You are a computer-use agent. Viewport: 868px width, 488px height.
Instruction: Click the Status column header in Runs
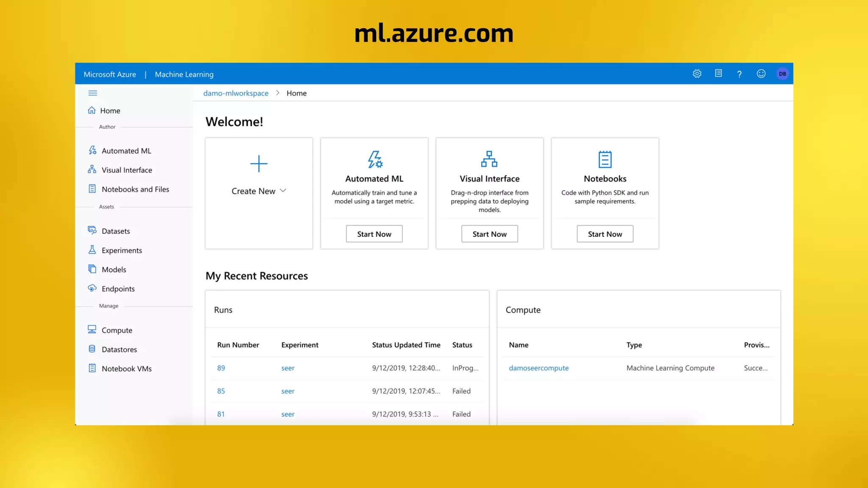pyautogui.click(x=462, y=345)
